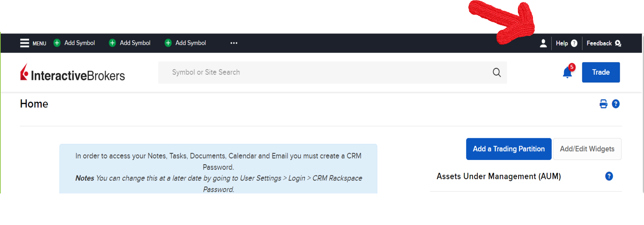Open the notifications bell
Viewport: 644px width, 225px height.
click(567, 72)
